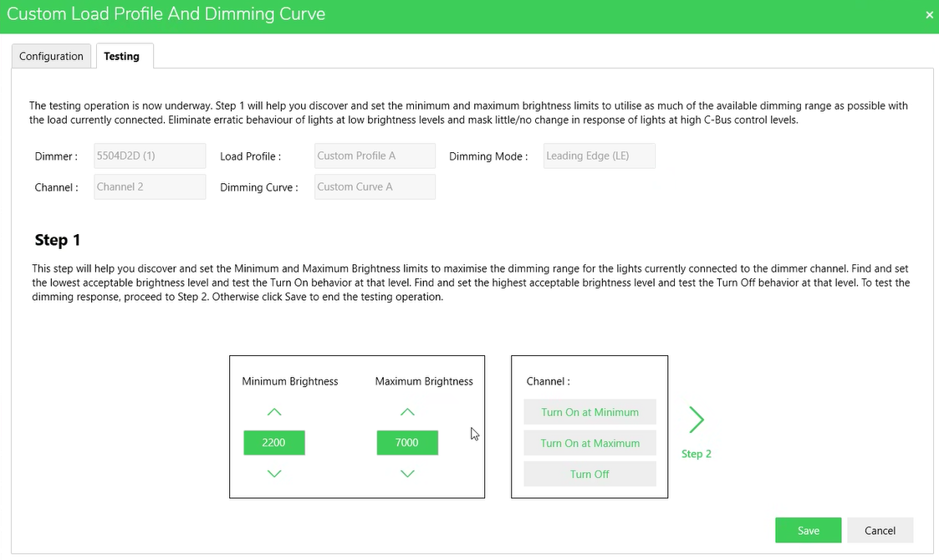This screenshot has width=939, height=560.
Task: Click Turn On at Maximum button
Action: [589, 443]
